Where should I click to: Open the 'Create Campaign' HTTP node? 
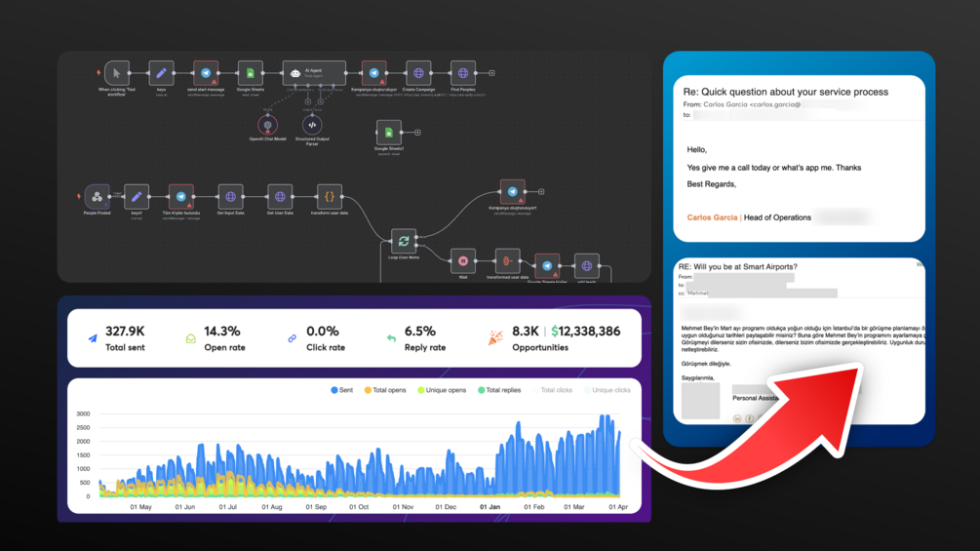click(418, 73)
